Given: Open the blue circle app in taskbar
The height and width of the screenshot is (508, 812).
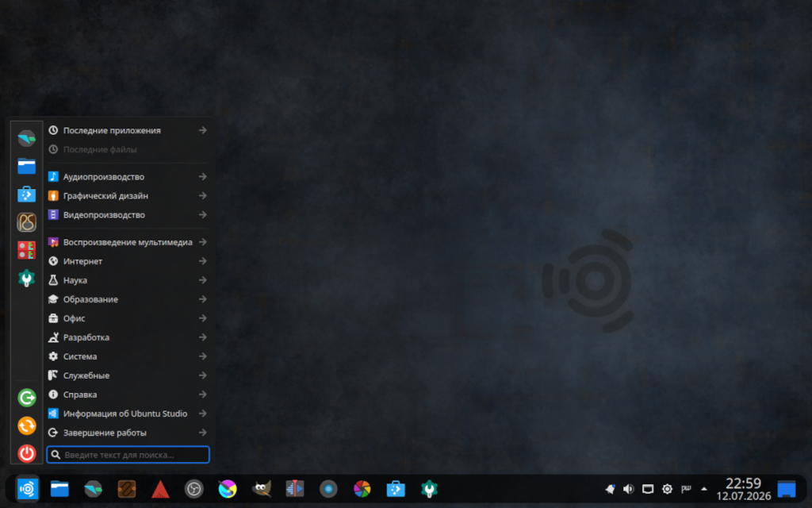Looking at the screenshot, I should point(328,489).
